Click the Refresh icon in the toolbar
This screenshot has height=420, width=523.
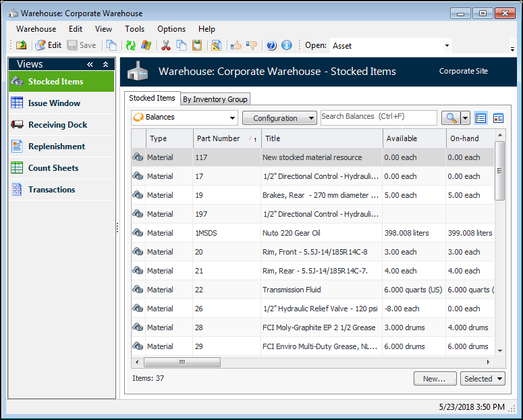coord(131,45)
